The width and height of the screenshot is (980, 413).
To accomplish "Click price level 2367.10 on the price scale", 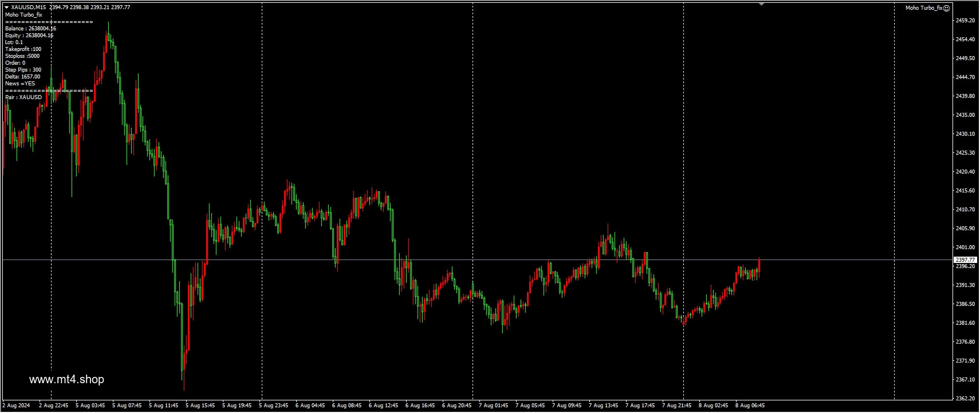I will click(x=966, y=380).
